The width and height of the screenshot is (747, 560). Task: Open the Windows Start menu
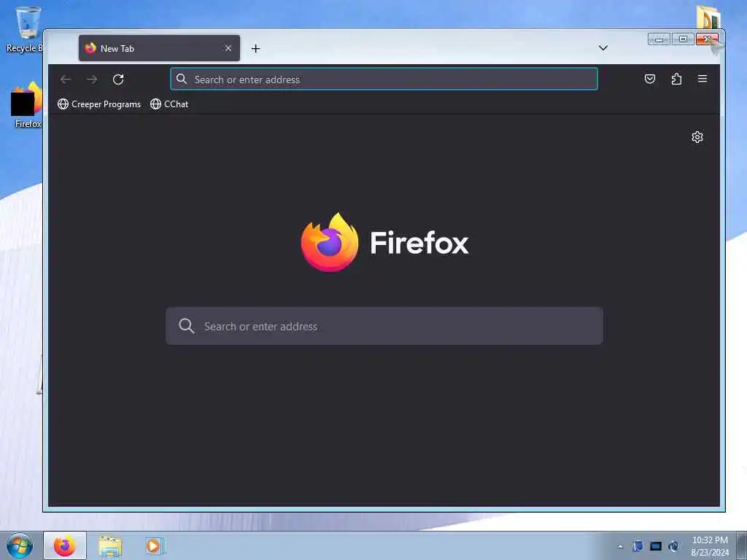(20, 545)
